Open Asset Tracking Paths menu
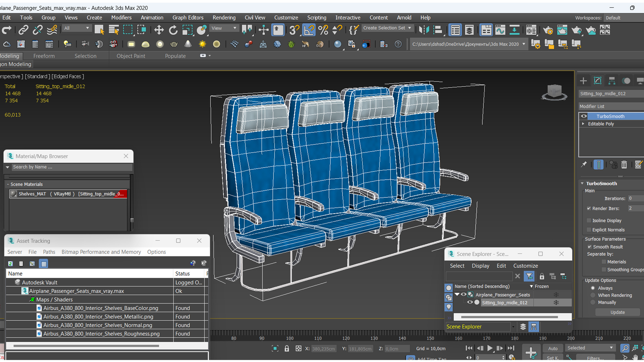The width and height of the screenshot is (644, 362). pos(49,252)
